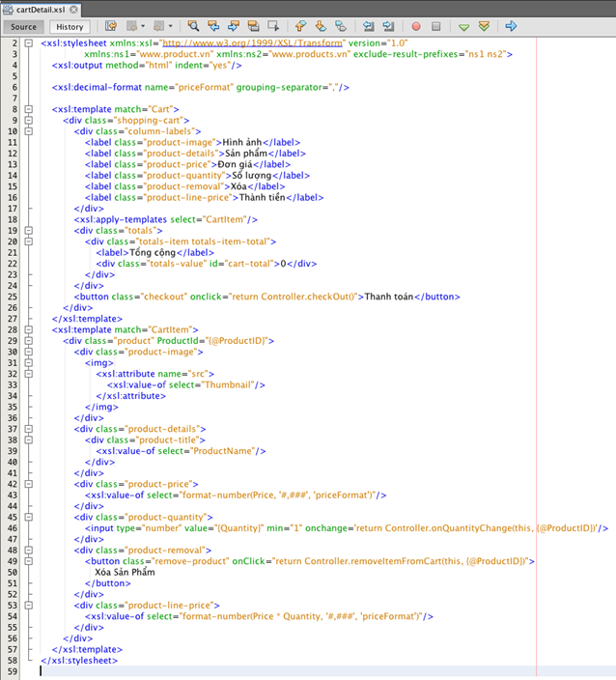Shift the line left
This screenshot has height=680, width=616.
pos(369,26)
